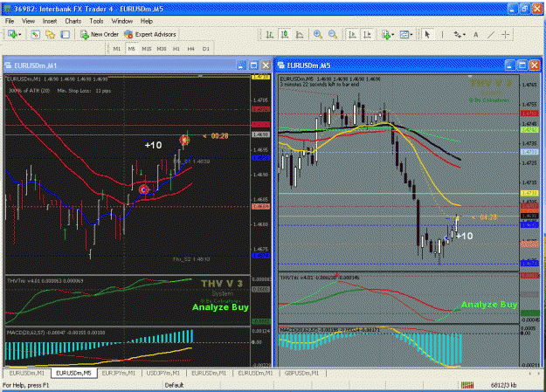The image size is (546, 392).
Task: Expand the channels tool dropdown arrow
Action: [465, 34]
